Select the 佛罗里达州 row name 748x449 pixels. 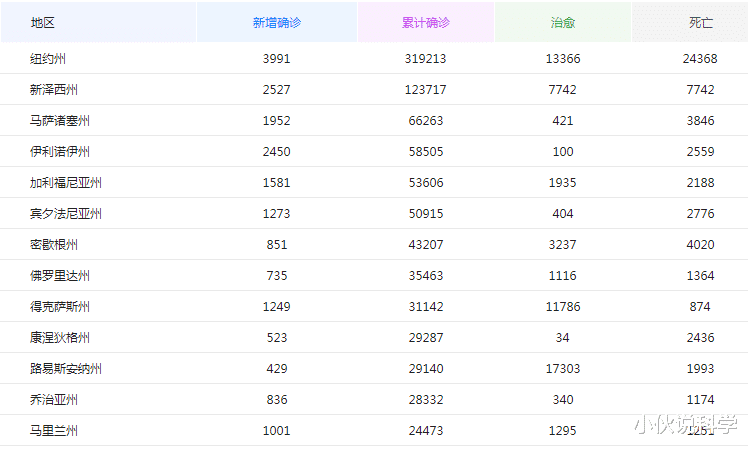60,276
